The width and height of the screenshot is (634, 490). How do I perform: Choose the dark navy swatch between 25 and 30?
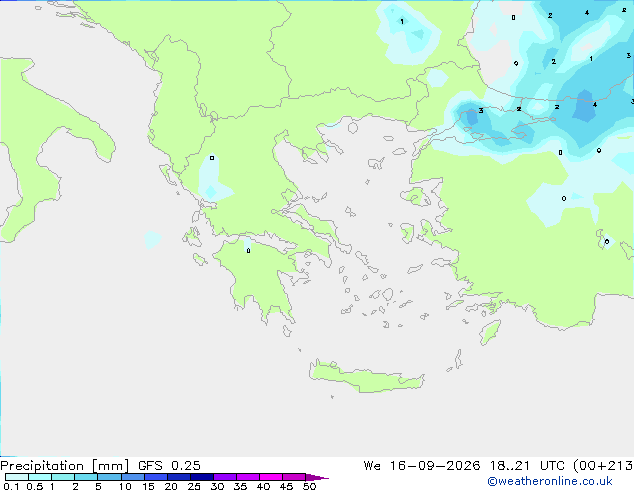tap(202, 477)
